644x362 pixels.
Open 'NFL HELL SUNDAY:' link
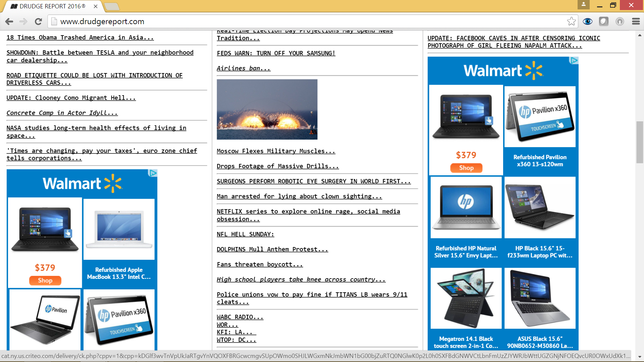pyautogui.click(x=246, y=234)
